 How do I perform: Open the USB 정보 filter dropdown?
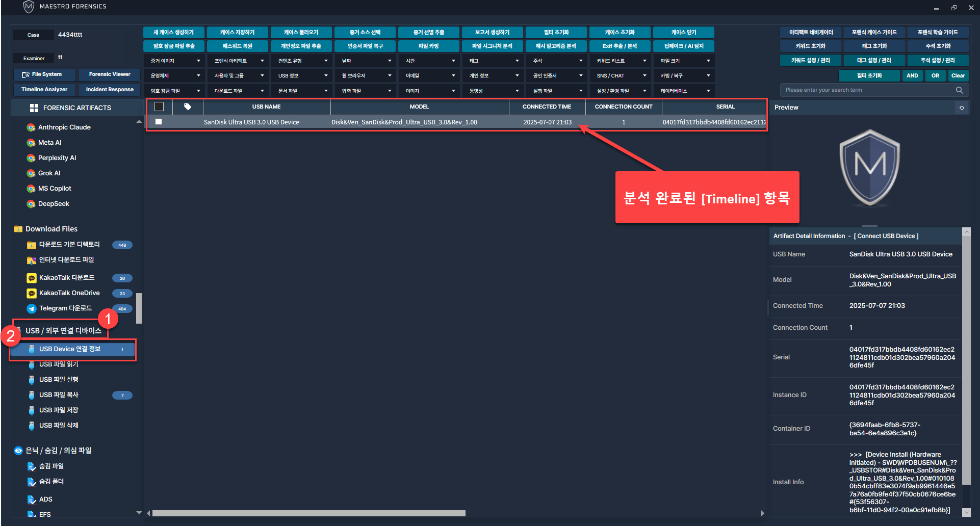(x=301, y=75)
